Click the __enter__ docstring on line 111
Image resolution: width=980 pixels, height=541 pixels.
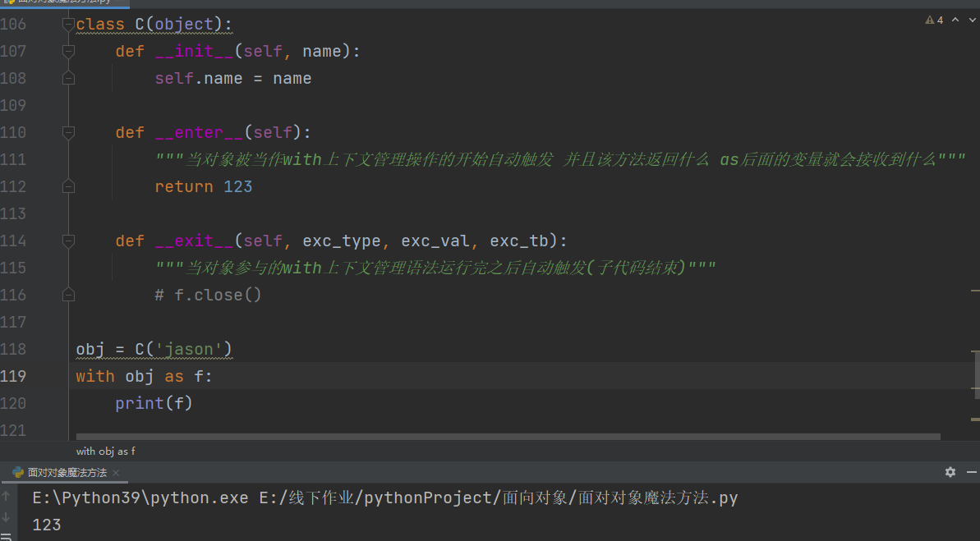pos(560,160)
